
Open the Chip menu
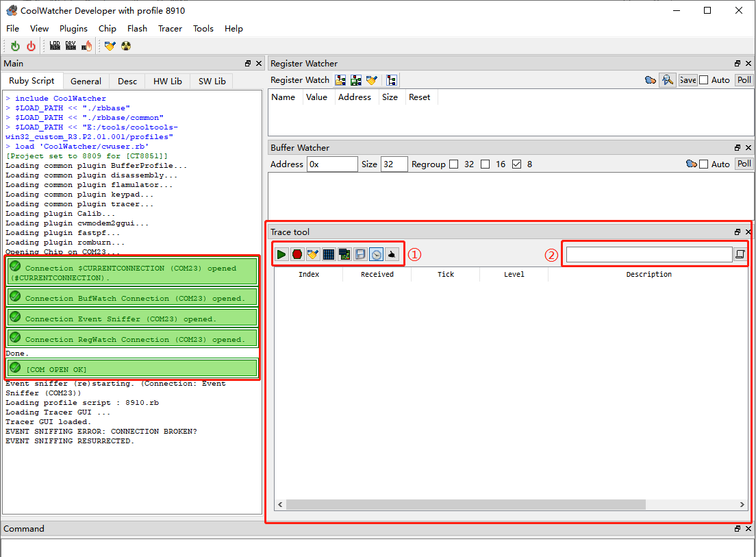point(107,29)
